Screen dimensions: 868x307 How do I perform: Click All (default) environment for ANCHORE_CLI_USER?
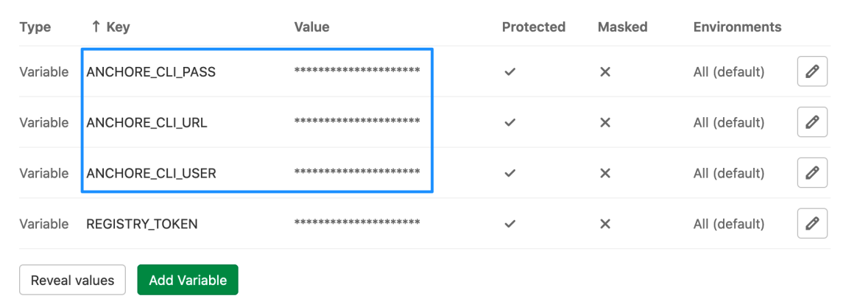[x=729, y=173]
